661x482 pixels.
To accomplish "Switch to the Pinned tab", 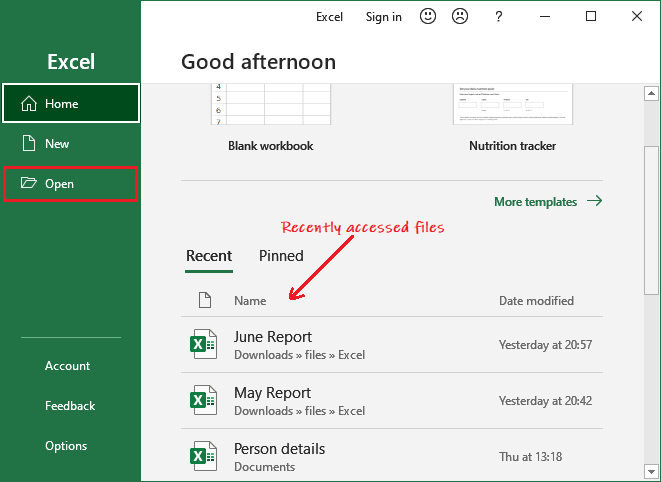I will 281,256.
